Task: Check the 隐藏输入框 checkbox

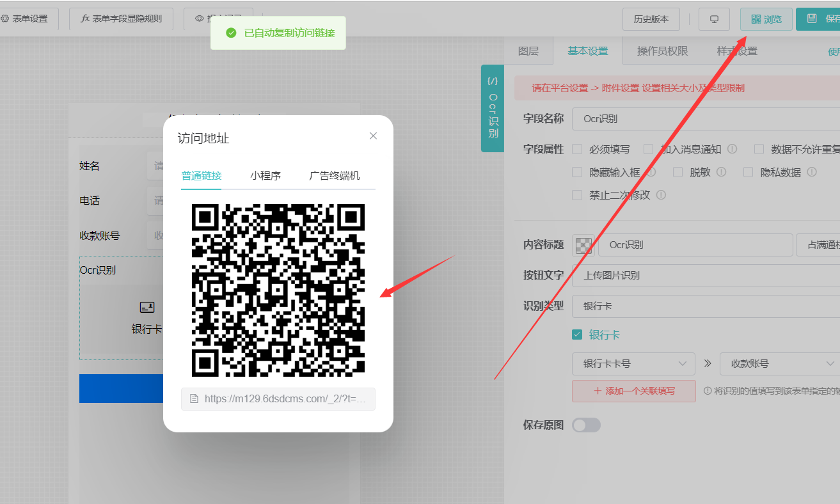Action: [x=577, y=172]
